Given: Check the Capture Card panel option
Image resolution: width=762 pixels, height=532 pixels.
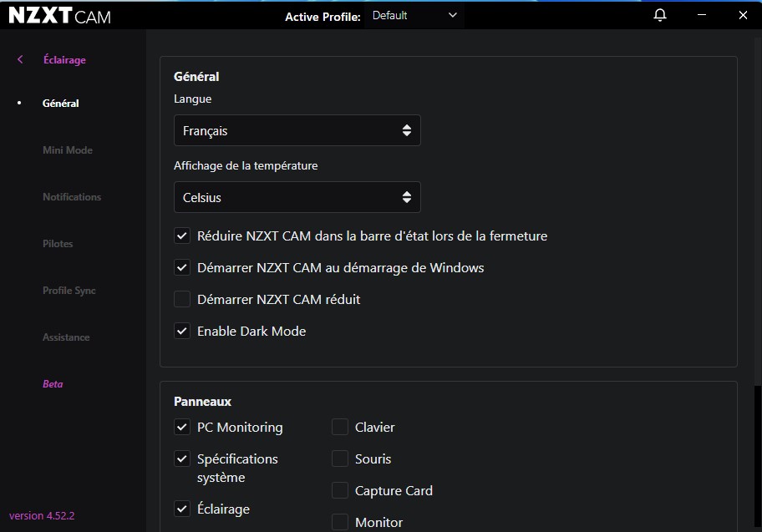Looking at the screenshot, I should pos(340,491).
